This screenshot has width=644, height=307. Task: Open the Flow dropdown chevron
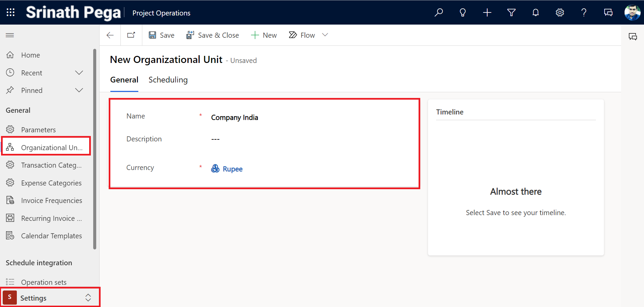point(325,35)
